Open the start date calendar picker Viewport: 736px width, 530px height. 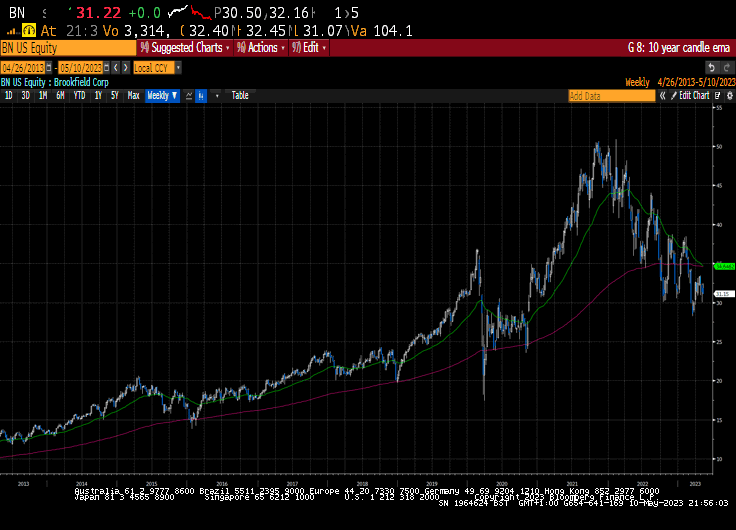tap(49, 68)
